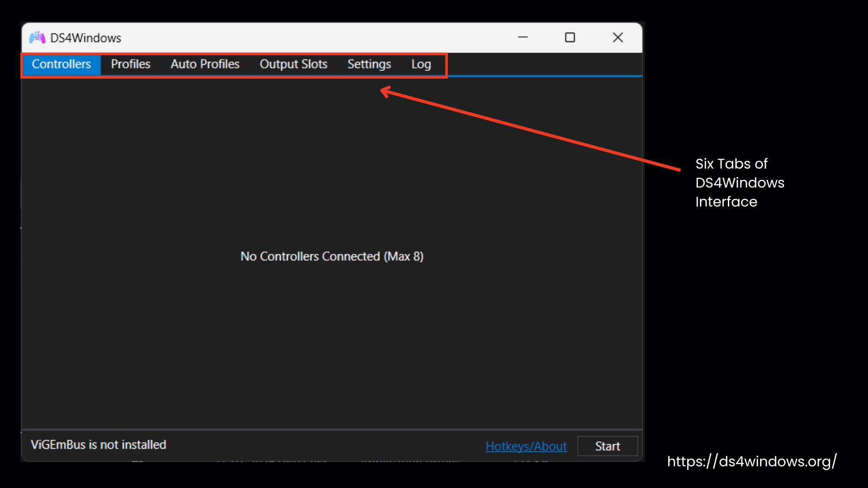Close the DS4Windows window
This screenshot has width=868, height=488.
[618, 38]
